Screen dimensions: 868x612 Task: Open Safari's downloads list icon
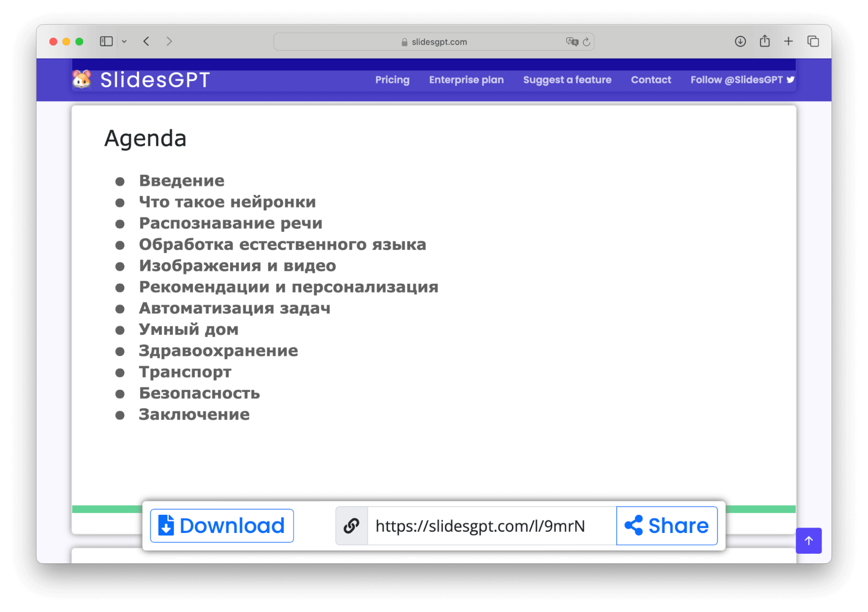pos(739,41)
